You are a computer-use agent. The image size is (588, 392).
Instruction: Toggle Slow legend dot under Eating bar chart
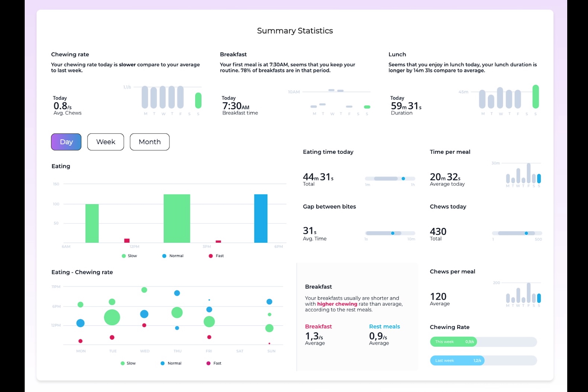tap(124, 256)
